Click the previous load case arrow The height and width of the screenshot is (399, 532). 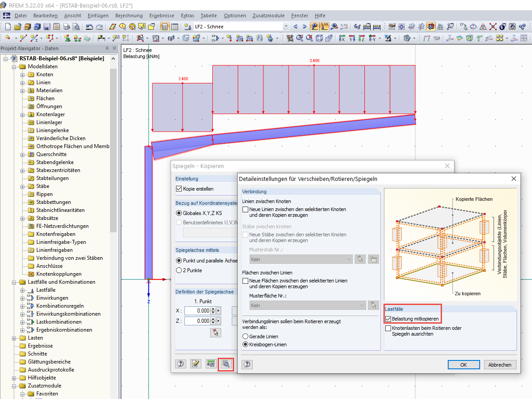pyautogui.click(x=296, y=27)
